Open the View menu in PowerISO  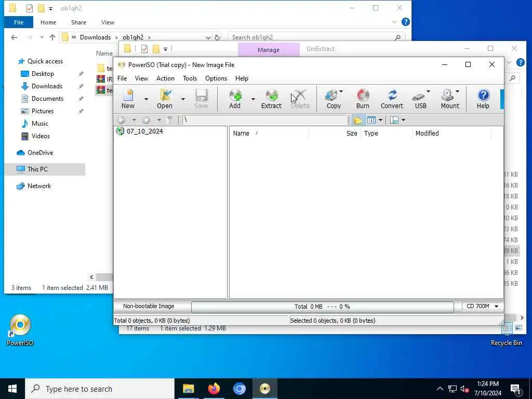(141, 78)
